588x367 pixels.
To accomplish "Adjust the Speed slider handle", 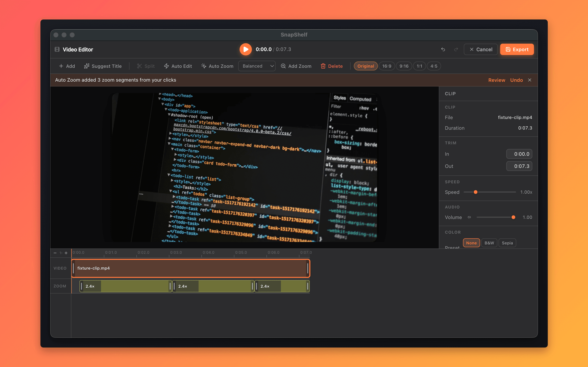I will coord(476,192).
